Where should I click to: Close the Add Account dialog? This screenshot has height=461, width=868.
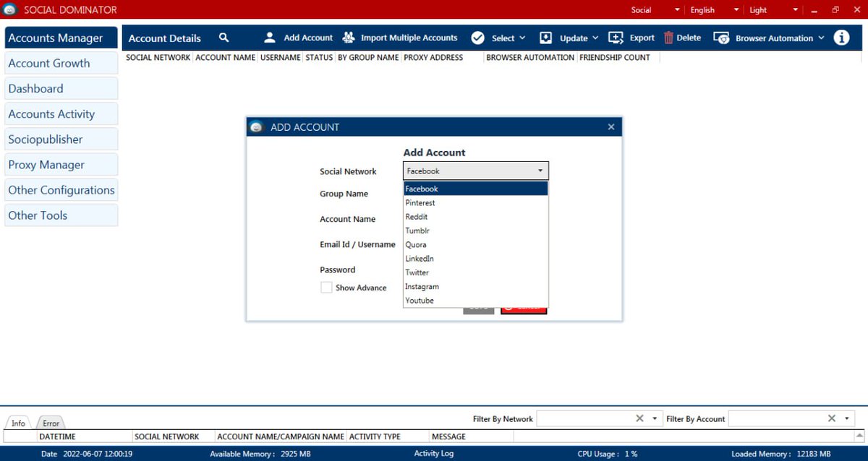[x=611, y=127]
